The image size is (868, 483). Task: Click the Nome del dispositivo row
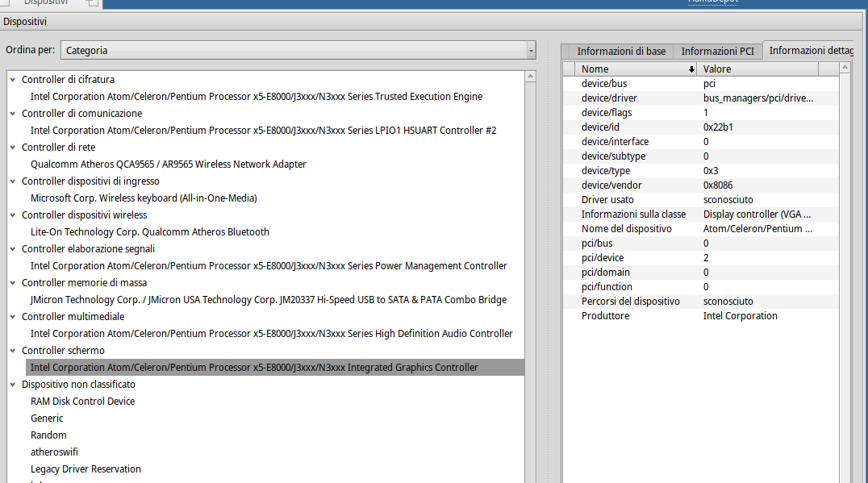click(701, 228)
